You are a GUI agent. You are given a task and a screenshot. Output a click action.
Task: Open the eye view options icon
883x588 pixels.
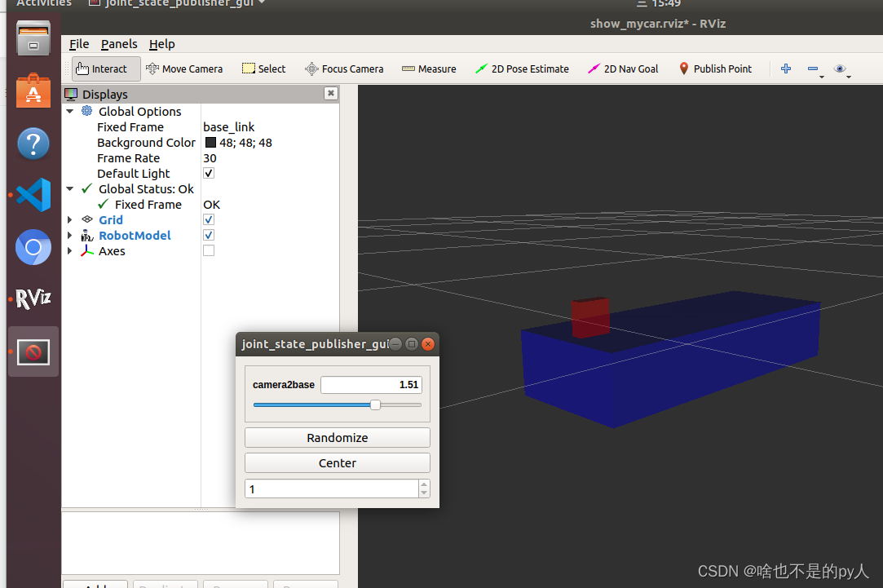pyautogui.click(x=840, y=69)
